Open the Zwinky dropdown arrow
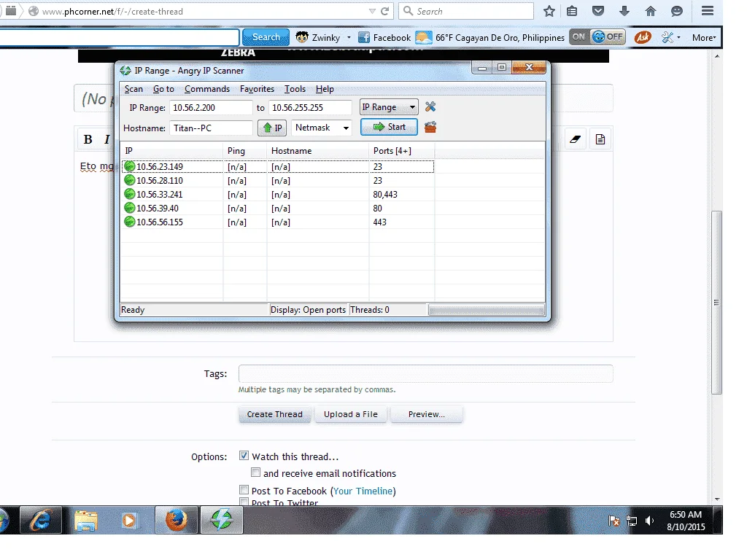This screenshot has width=747, height=560. [349, 38]
